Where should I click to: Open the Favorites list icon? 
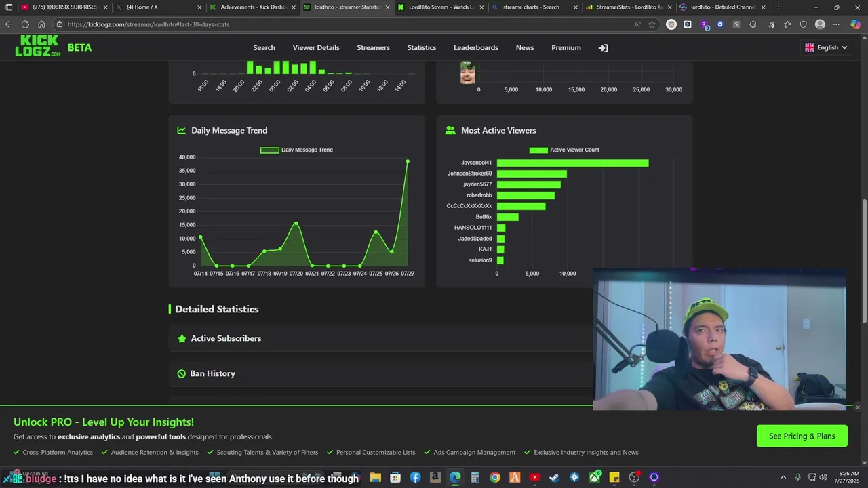787,24
